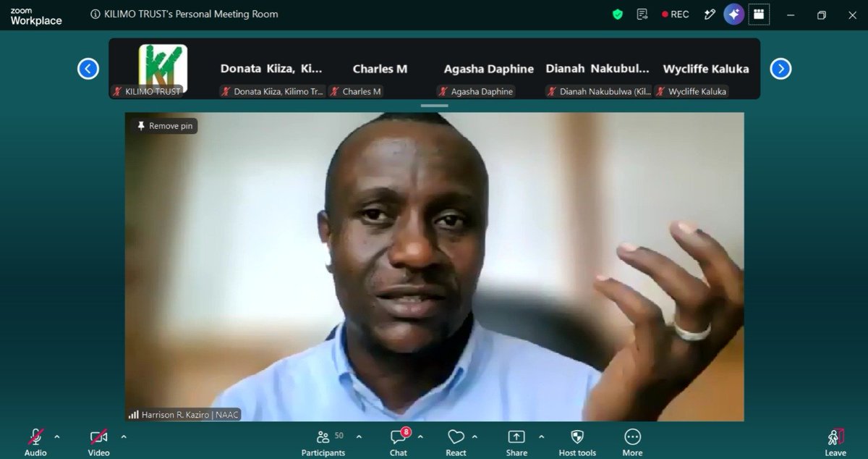Select the Charles M participant tile
The image size is (868, 459).
pyautogui.click(x=380, y=69)
